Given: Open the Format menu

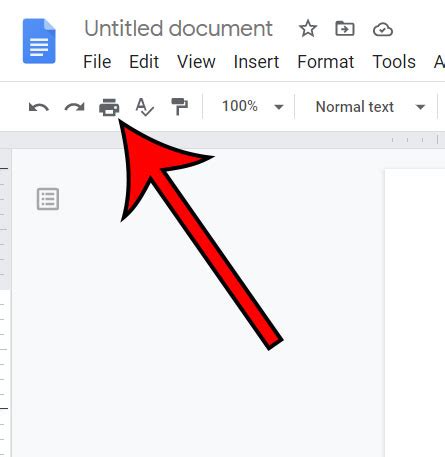Looking at the screenshot, I should [x=326, y=62].
